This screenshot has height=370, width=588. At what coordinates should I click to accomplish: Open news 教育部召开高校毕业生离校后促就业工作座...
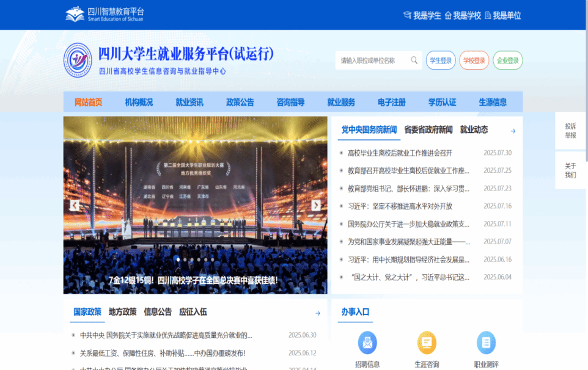pos(409,170)
